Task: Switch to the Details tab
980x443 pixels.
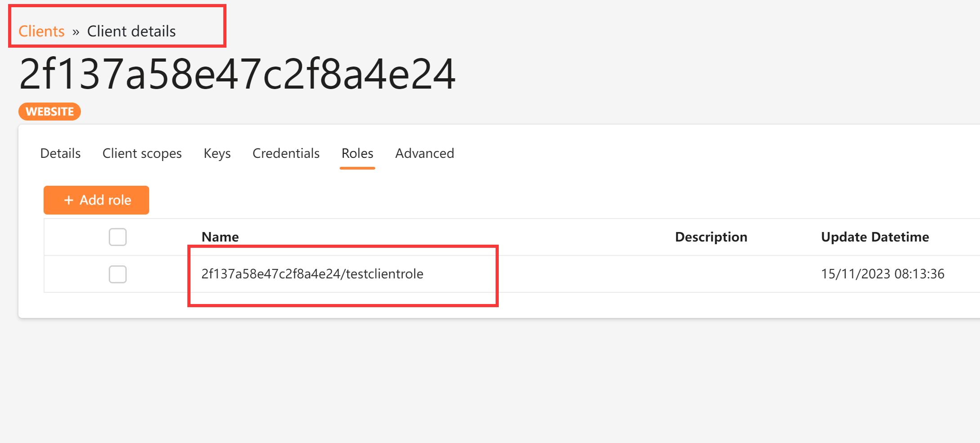Action: [60, 153]
